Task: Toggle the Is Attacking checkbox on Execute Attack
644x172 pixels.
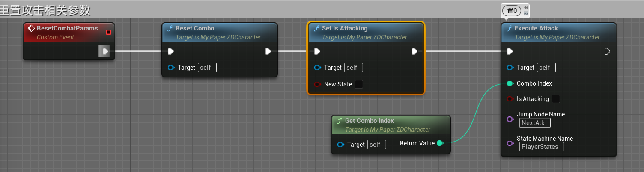Action: 556,99
